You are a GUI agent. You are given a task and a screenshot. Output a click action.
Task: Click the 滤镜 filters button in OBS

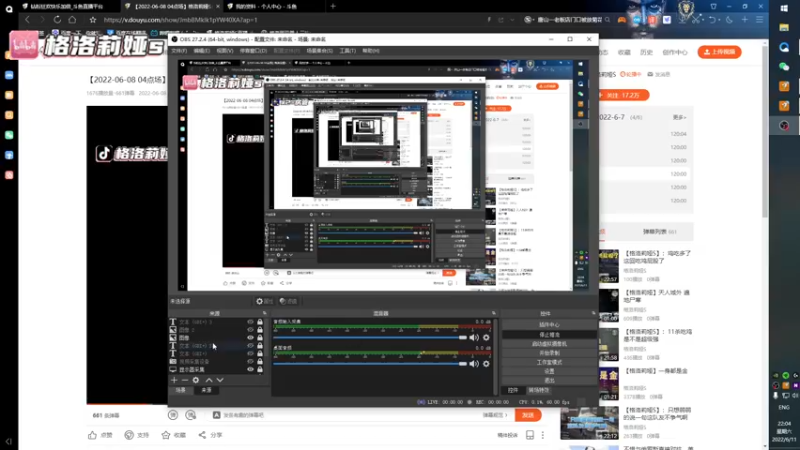[x=288, y=302]
